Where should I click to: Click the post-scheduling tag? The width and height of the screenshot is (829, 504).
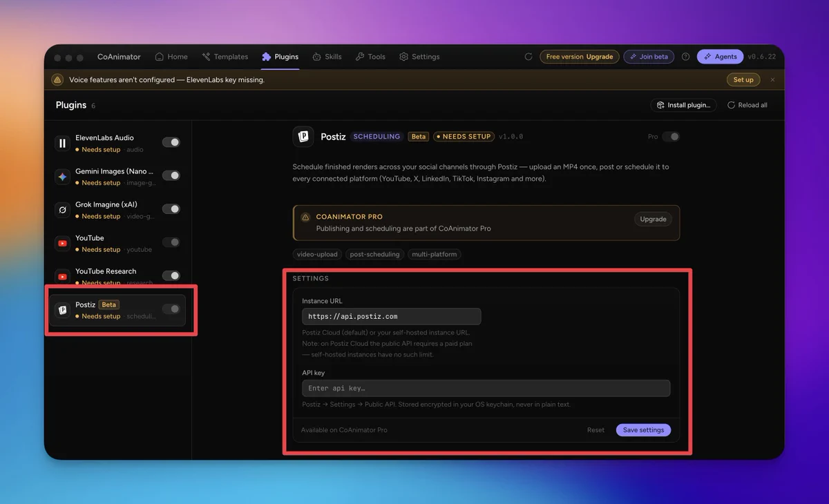(x=374, y=254)
